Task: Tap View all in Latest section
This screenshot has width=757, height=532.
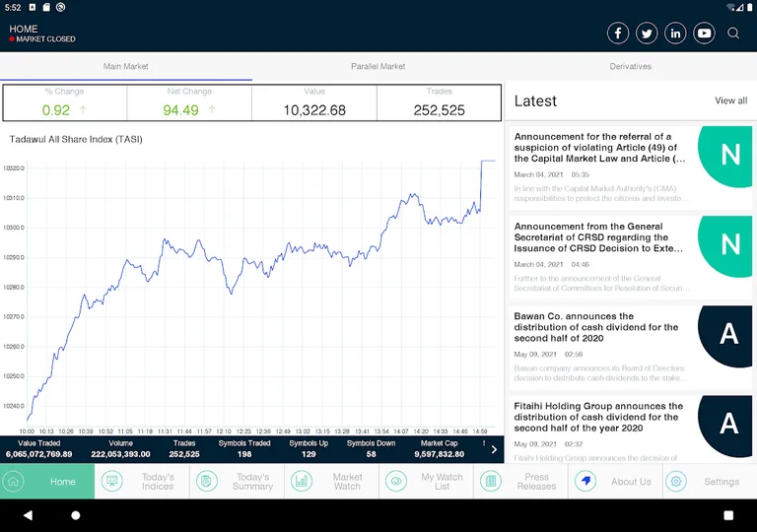Action: (731, 100)
